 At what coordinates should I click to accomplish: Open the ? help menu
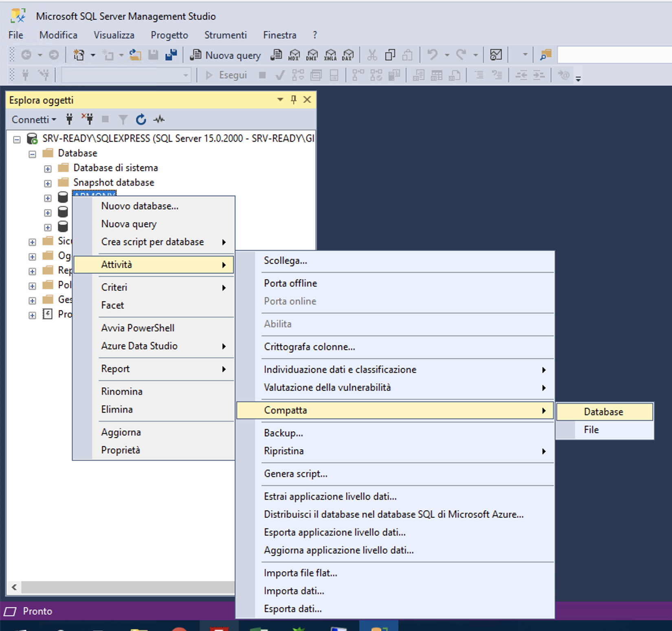coord(315,35)
